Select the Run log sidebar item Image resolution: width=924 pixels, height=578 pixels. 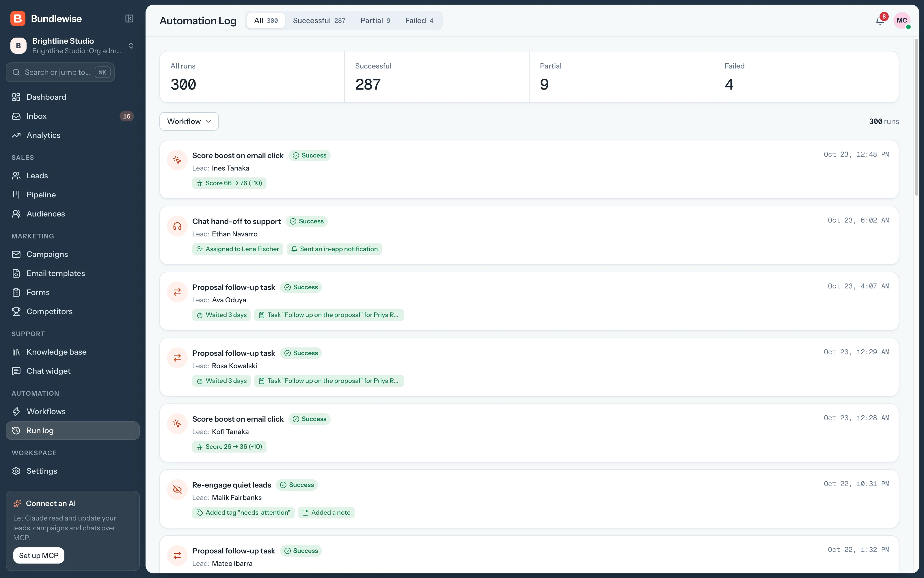[x=72, y=430]
